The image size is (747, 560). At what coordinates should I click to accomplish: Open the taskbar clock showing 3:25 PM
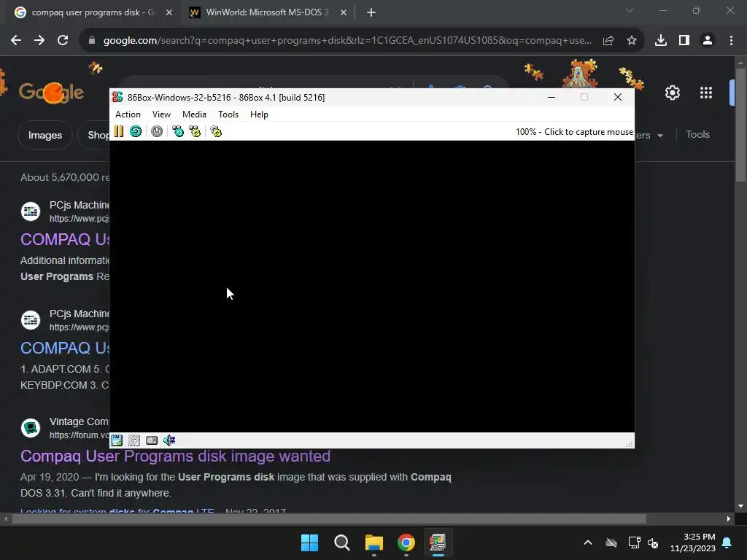pos(693,542)
